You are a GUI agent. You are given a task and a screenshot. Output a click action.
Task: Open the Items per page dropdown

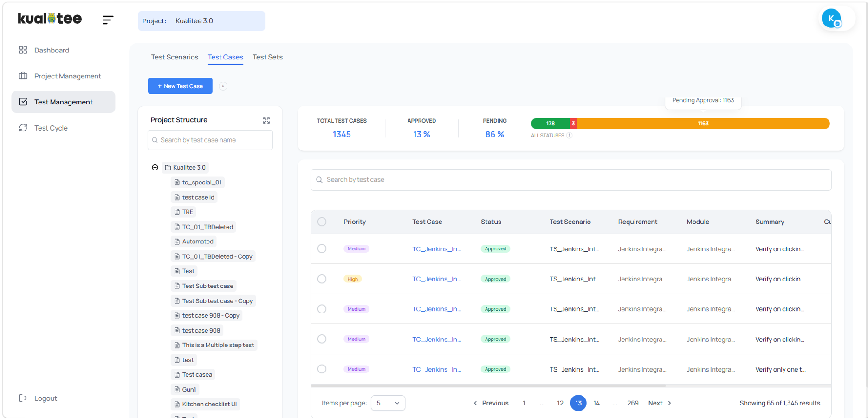(x=388, y=403)
